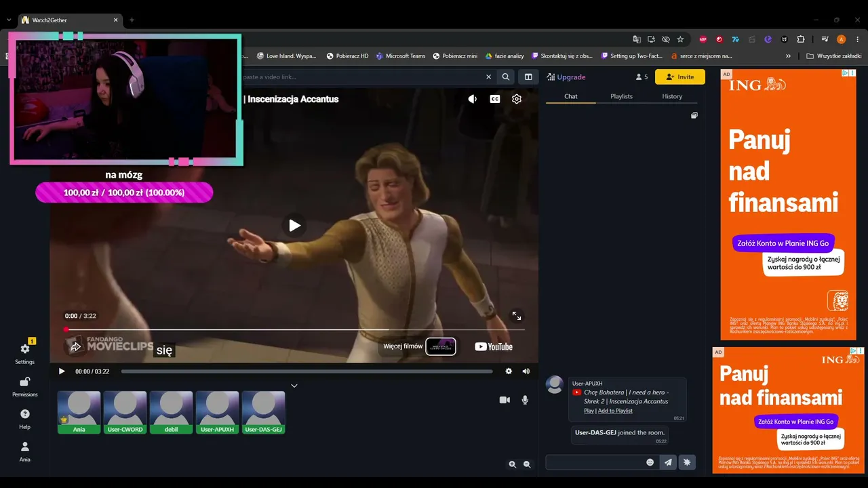Open the Help question mark icon
This screenshot has width=868, height=488.
coord(25,414)
